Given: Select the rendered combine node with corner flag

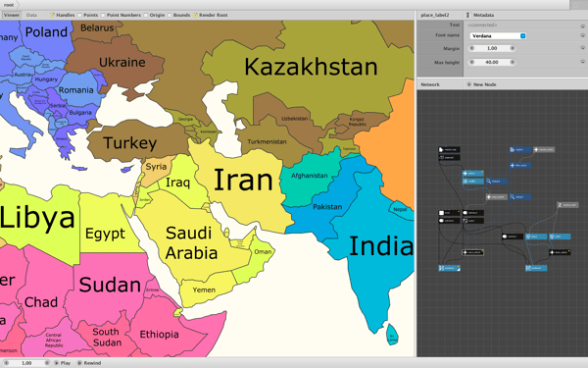Looking at the screenshot, I should (449, 268).
